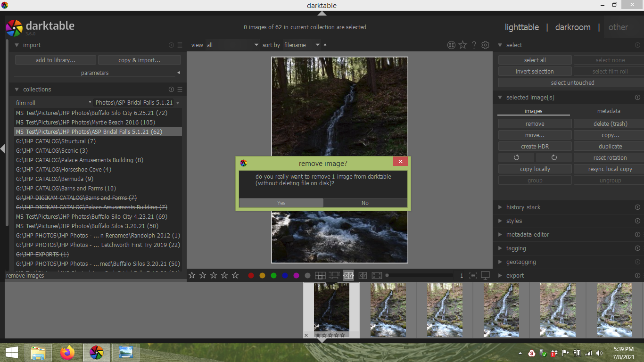Toggle image grouping four-dot circle icon

(x=451, y=45)
